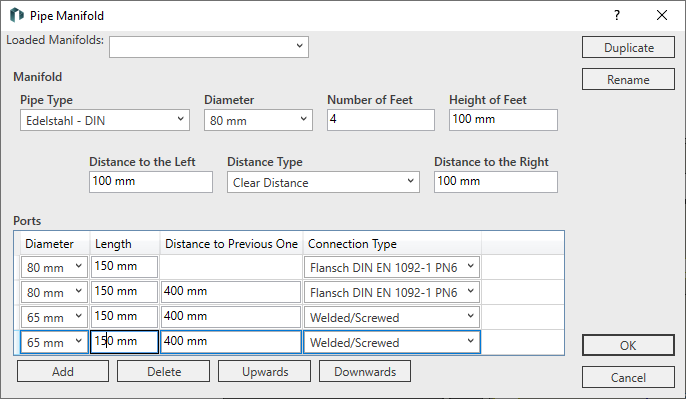
Task: Add a new port with Add button
Action: click(63, 371)
